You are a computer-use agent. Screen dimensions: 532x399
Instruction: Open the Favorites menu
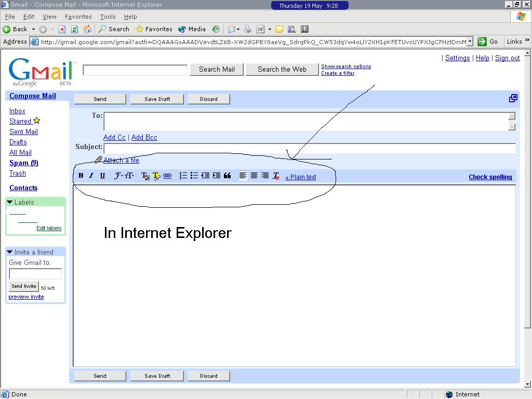click(78, 17)
